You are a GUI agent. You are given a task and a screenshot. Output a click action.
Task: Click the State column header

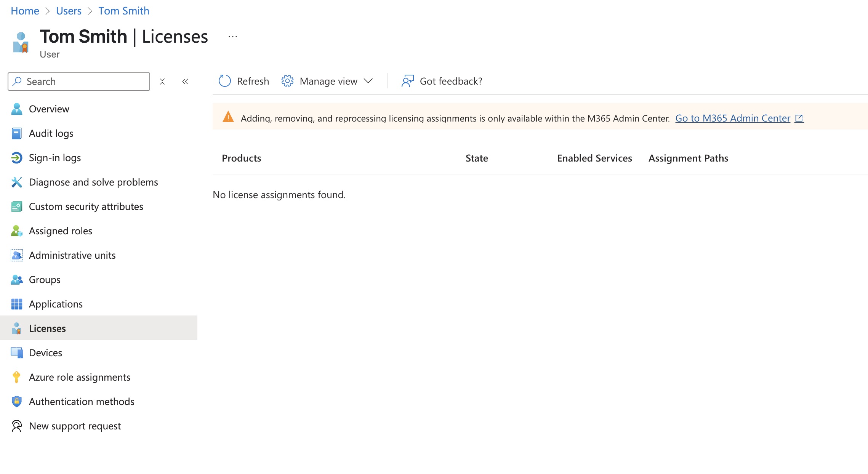pos(477,158)
